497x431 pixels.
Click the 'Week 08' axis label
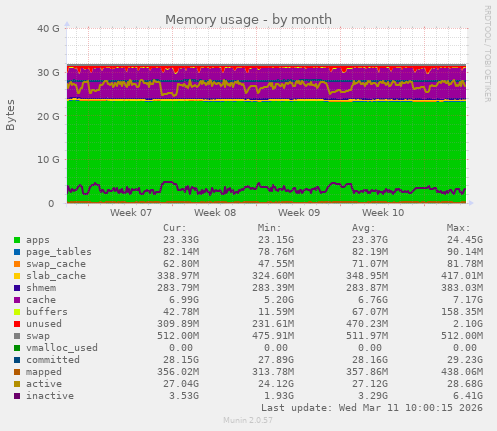pyautogui.click(x=215, y=213)
